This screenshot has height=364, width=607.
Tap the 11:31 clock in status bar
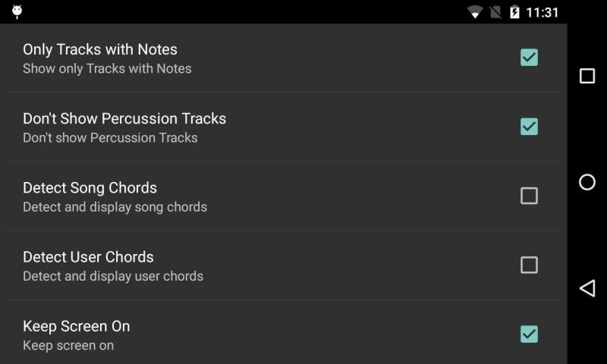pos(542,12)
